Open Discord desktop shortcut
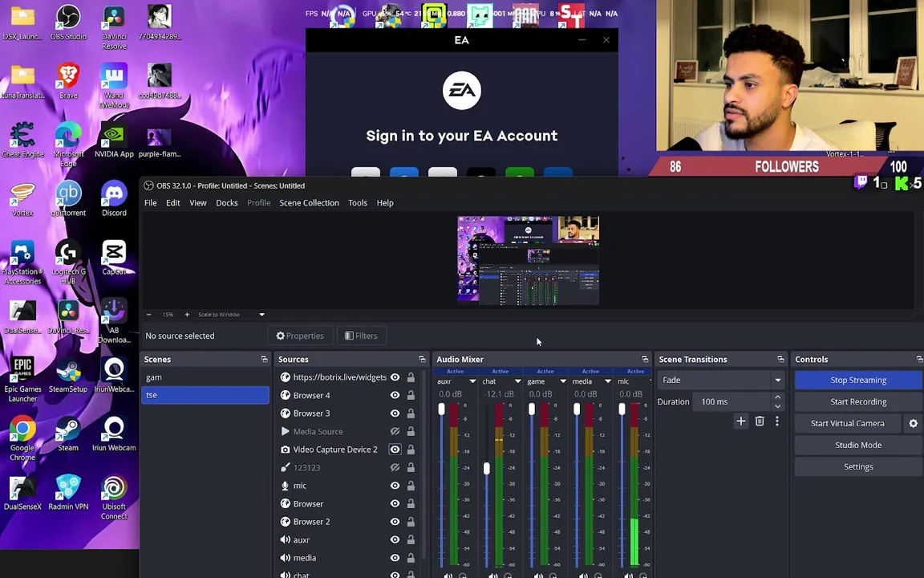Image resolution: width=924 pixels, height=578 pixels. 115,199
